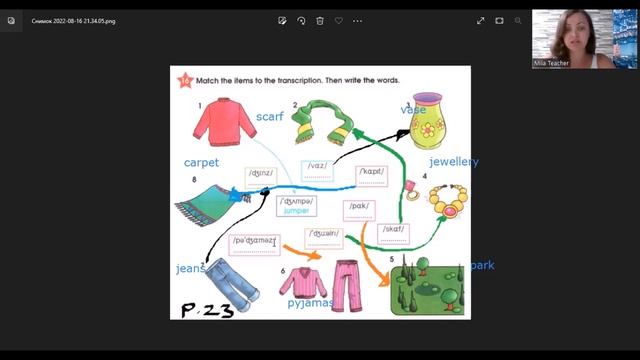Delete the photo using the trash icon
Viewport: 640px width, 360px height.
320,21
